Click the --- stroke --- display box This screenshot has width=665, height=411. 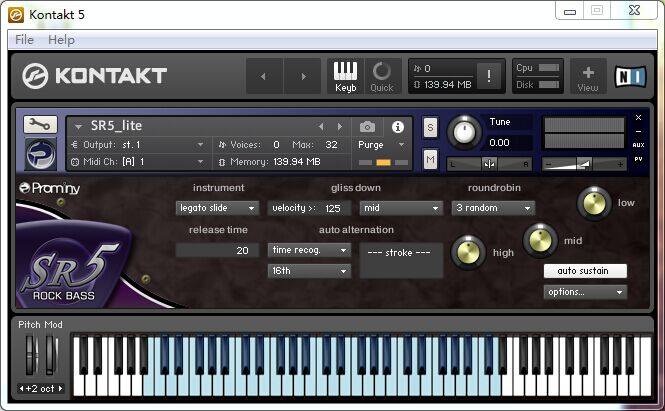(401, 260)
